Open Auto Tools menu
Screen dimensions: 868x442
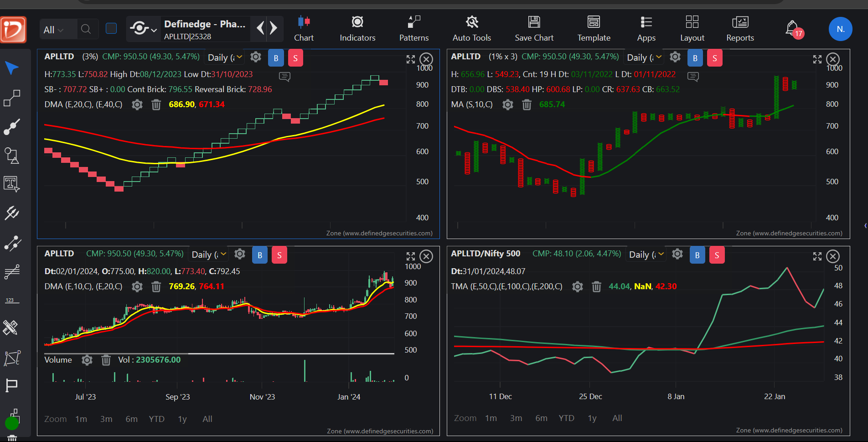(472, 29)
